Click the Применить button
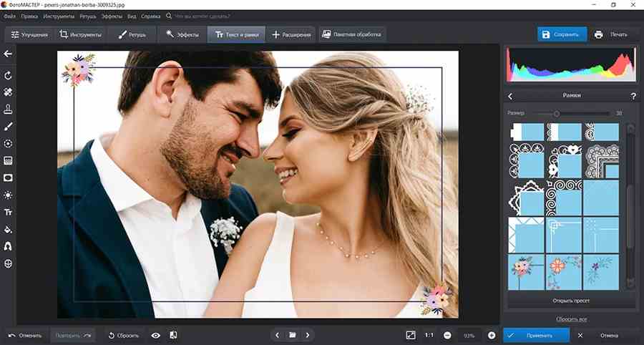The width and height of the screenshot is (644, 345). point(536,335)
